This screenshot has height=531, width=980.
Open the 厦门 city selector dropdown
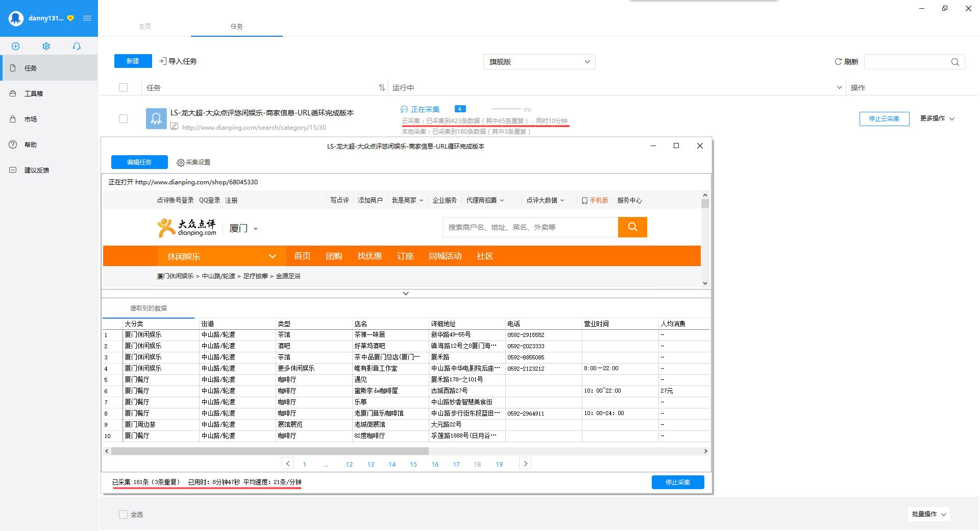243,228
